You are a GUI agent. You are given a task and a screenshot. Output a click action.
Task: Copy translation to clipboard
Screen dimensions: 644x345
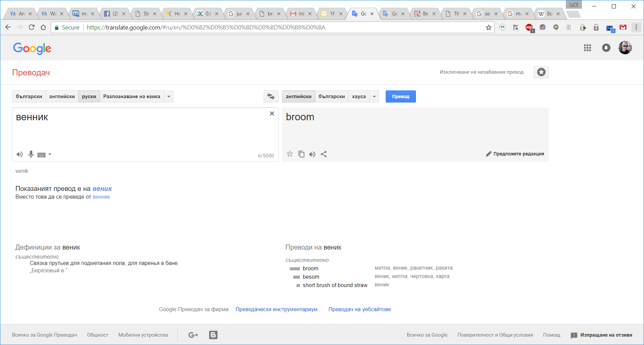(301, 154)
